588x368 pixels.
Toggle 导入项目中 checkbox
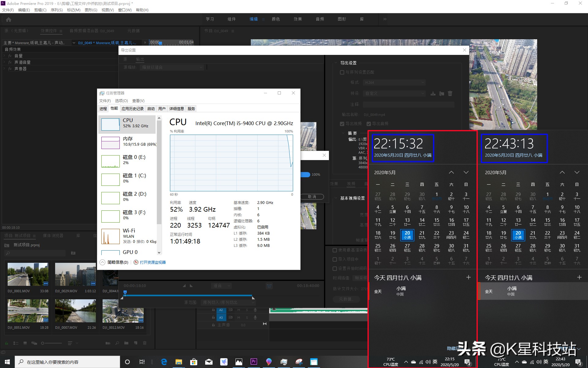point(335,259)
